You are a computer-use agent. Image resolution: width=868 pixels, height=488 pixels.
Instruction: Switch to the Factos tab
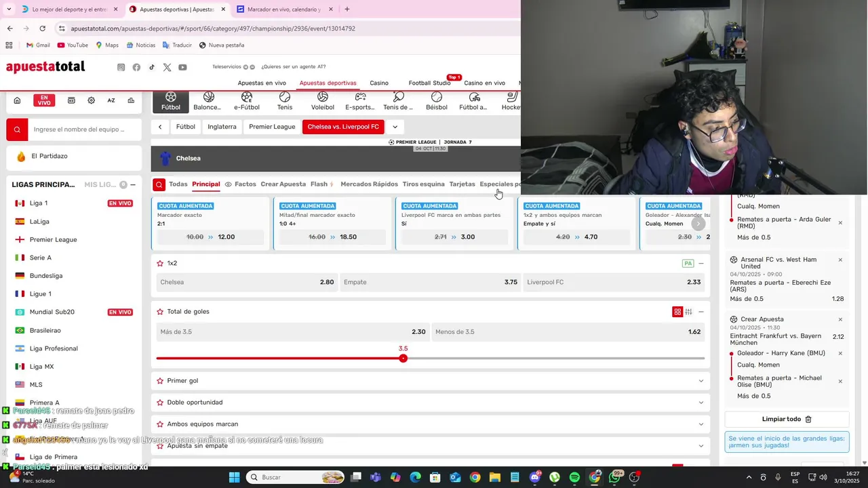point(241,184)
